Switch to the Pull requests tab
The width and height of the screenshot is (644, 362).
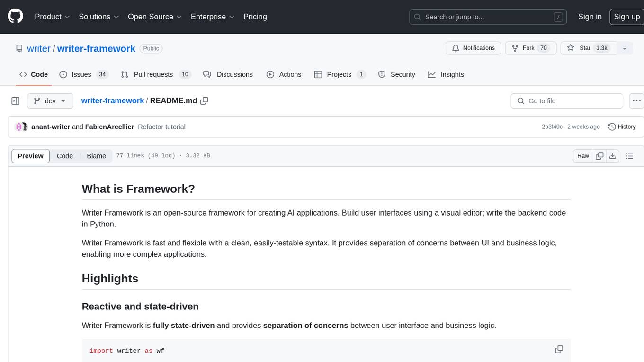(155, 74)
